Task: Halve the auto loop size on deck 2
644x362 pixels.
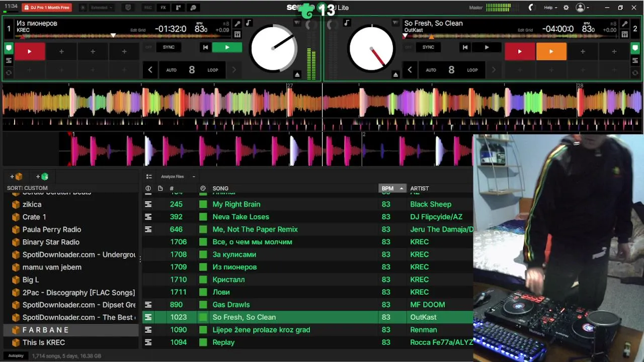Action: coord(410,70)
